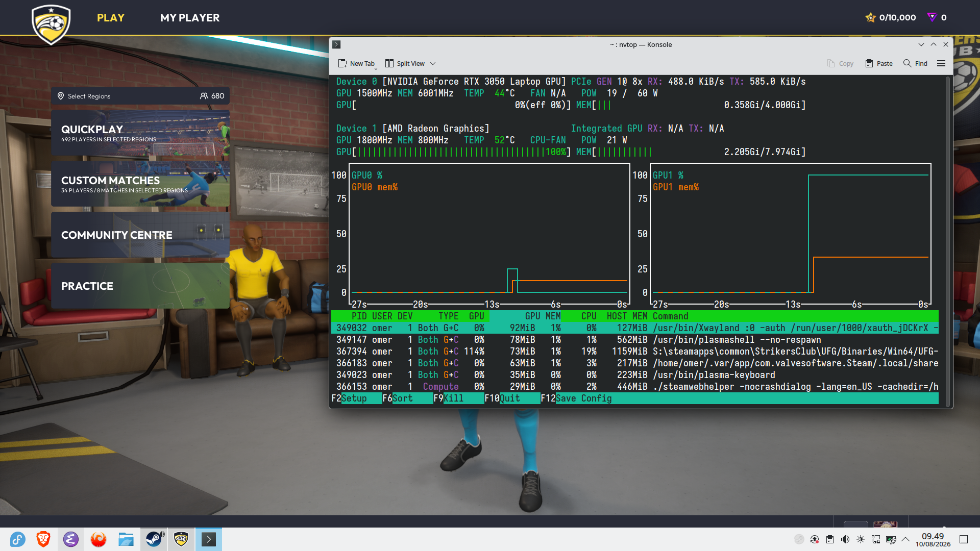Open the system updates tray icon
980x551 pixels.
pyautogui.click(x=815, y=539)
